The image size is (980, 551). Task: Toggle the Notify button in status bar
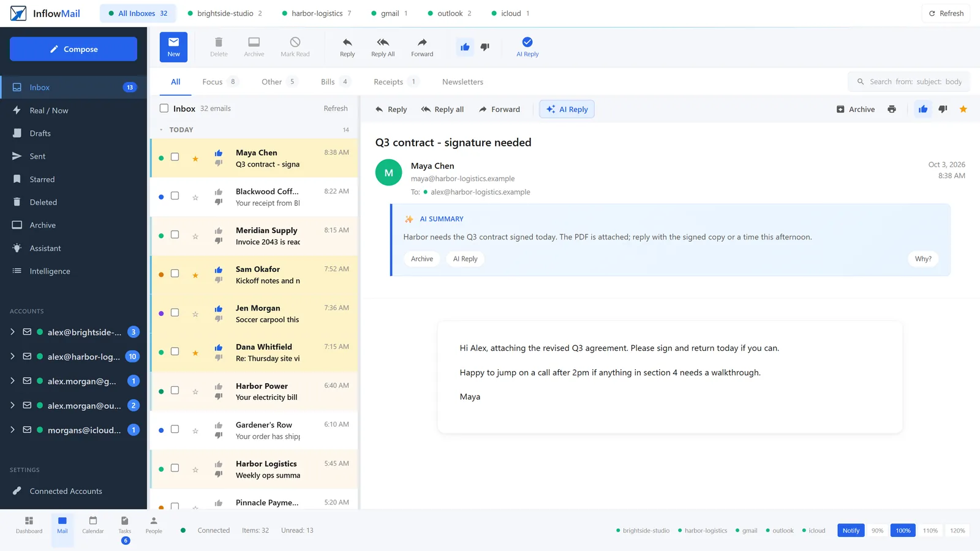coord(851,530)
